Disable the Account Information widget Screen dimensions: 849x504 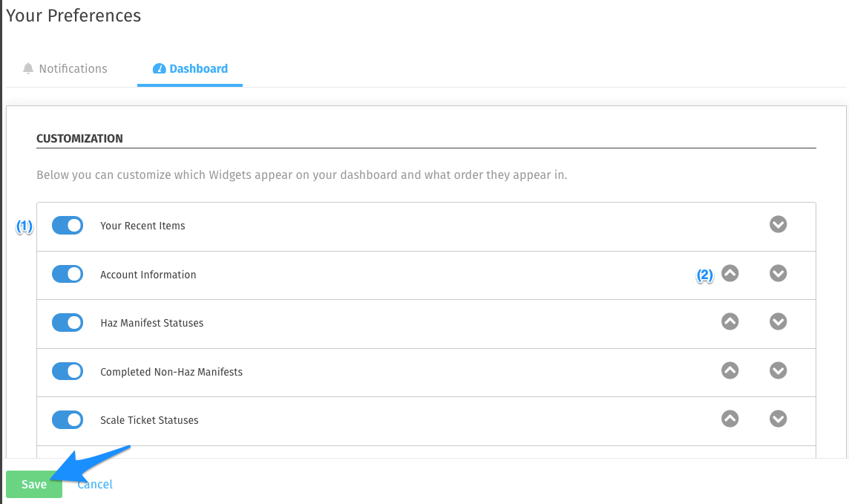pos(68,274)
